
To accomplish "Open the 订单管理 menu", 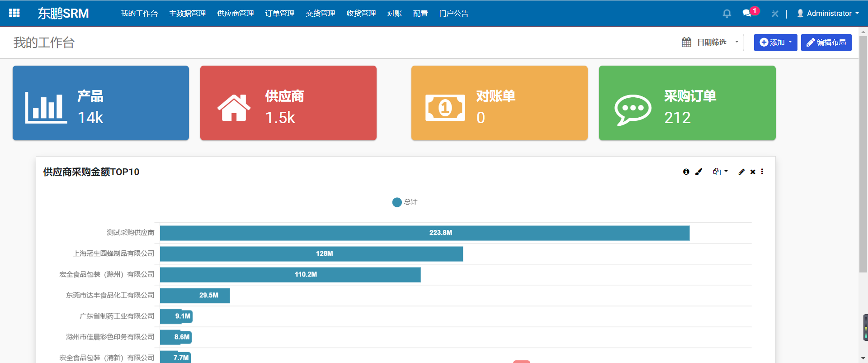I will [279, 14].
